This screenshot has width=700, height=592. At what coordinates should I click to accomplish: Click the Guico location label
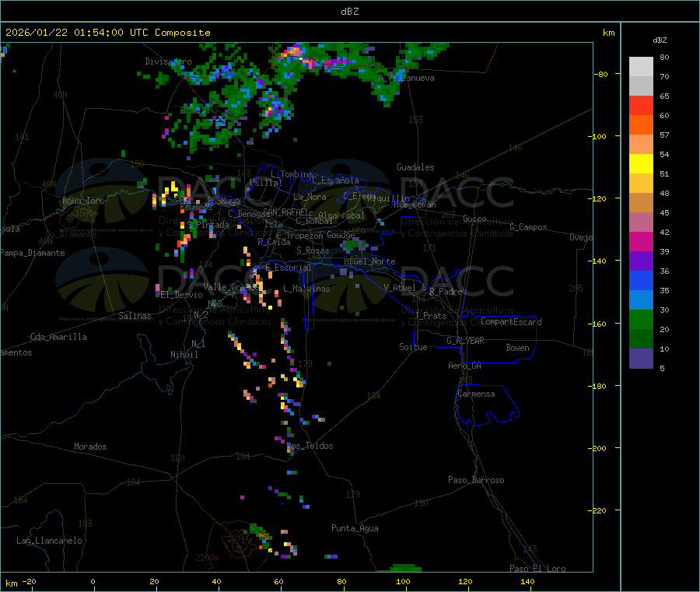click(474, 219)
